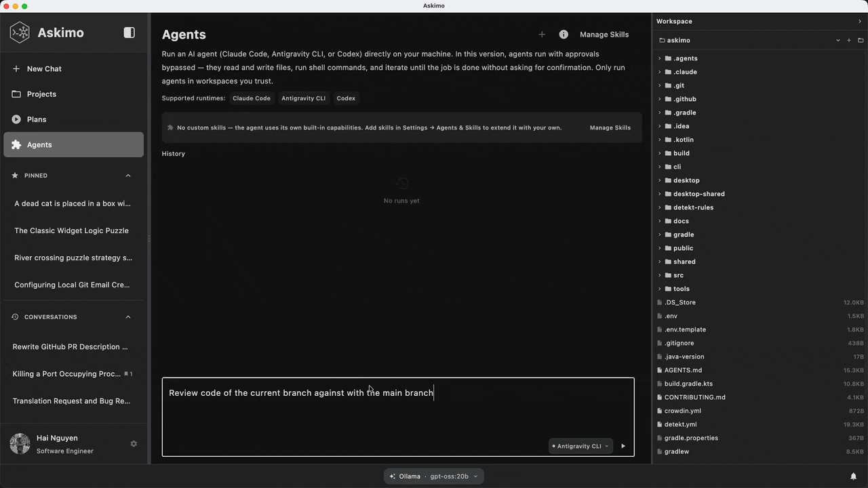The height and width of the screenshot is (488, 868).
Task: Open pinned chat 'A dead cat is placed in a box'
Action: (x=73, y=203)
